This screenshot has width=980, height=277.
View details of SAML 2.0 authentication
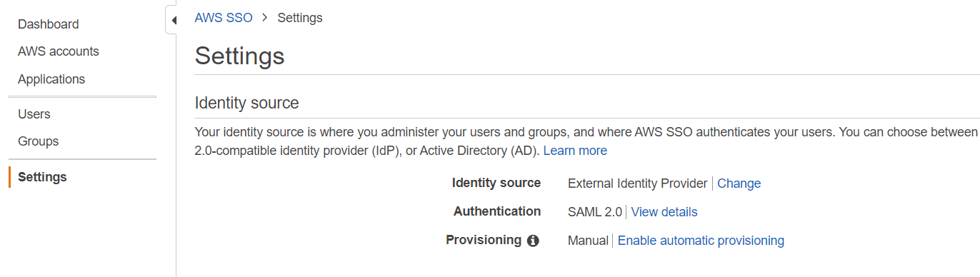[x=664, y=212]
